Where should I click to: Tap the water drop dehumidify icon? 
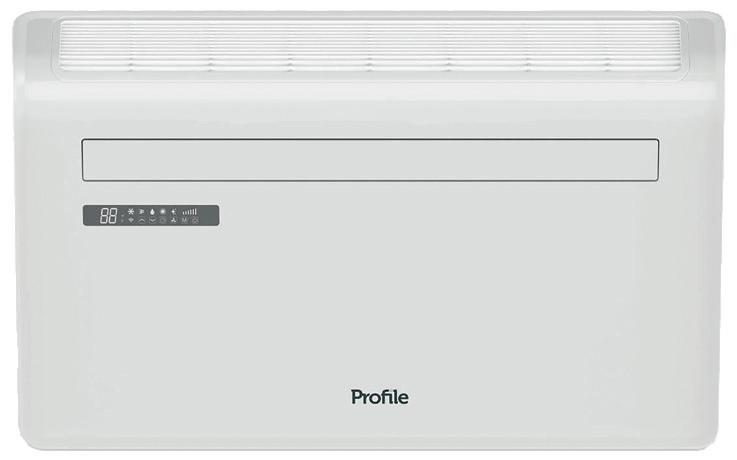point(152,212)
